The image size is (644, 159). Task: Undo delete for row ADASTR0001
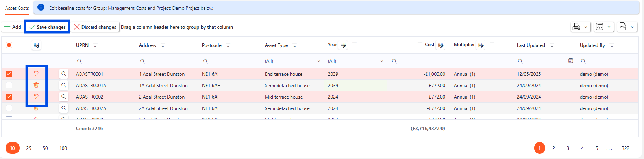click(36, 74)
